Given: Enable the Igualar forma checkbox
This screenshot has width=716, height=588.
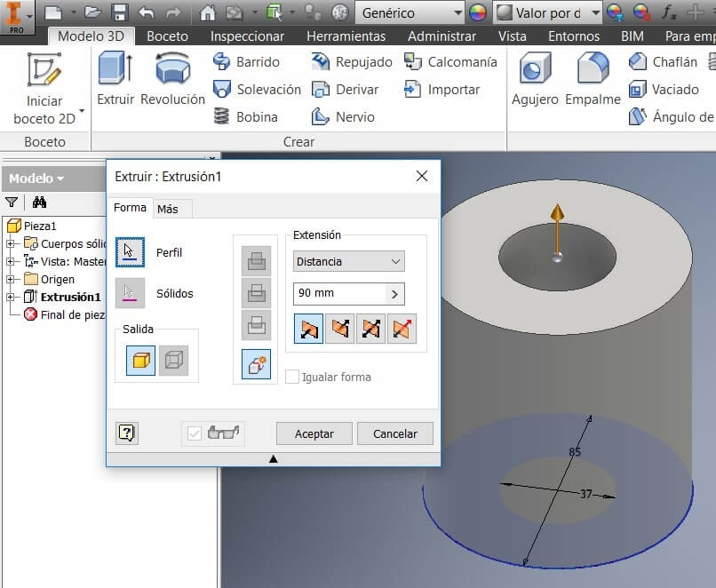Looking at the screenshot, I should point(291,377).
